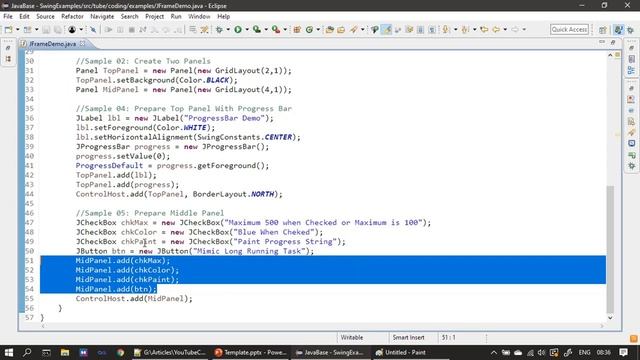Click the New Java Package icon
The width and height of the screenshot is (640, 360).
[x=297, y=29]
